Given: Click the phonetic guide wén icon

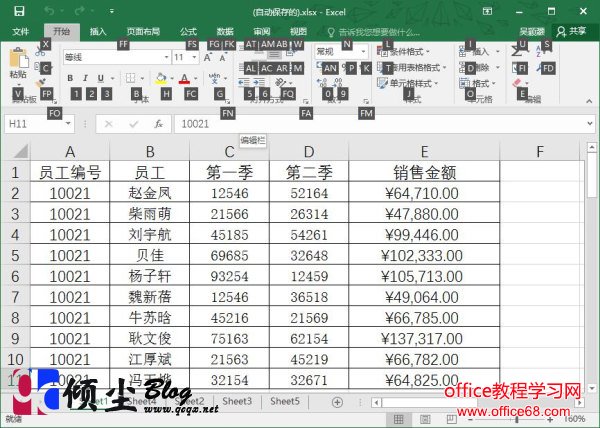Looking at the screenshot, I should pos(215,78).
